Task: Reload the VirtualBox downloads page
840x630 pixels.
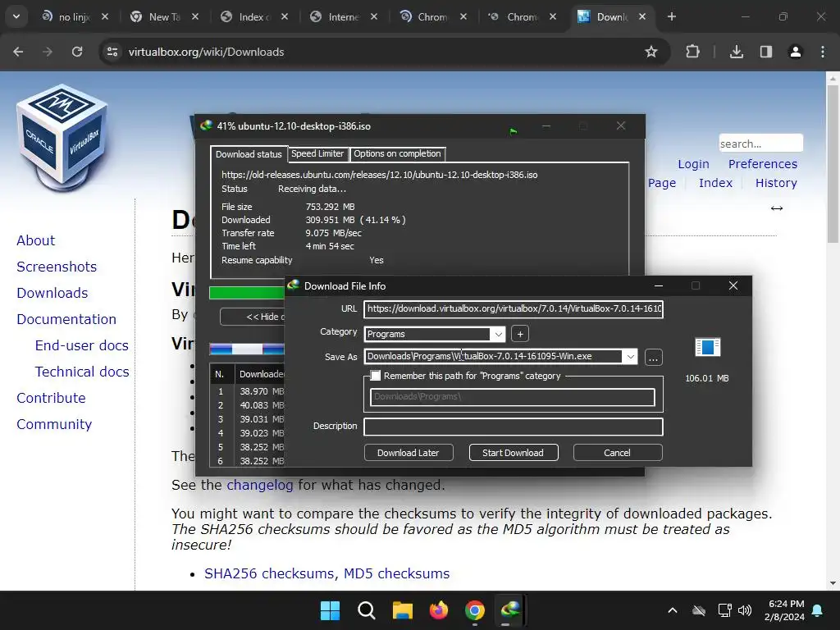Action: (x=77, y=52)
